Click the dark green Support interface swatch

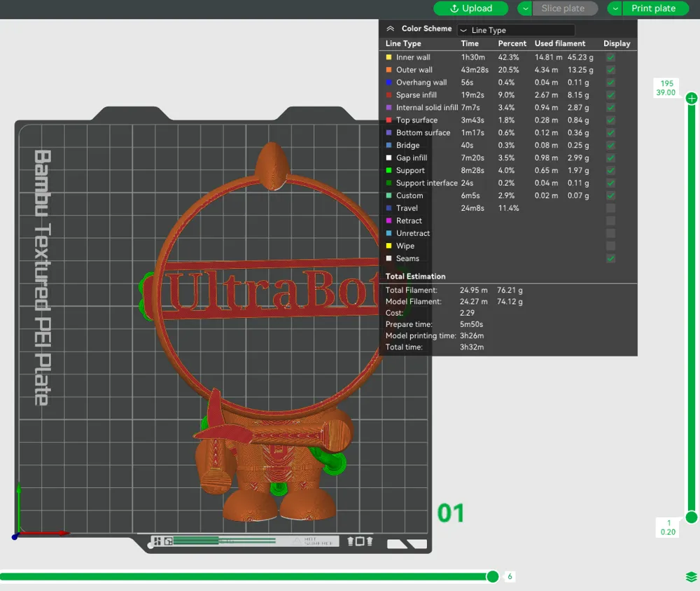pos(388,183)
